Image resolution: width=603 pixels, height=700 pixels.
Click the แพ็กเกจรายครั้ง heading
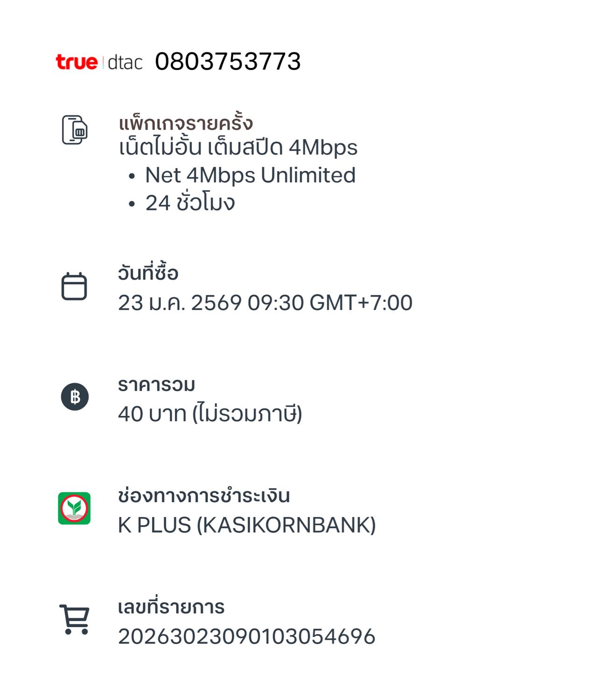click(186, 124)
